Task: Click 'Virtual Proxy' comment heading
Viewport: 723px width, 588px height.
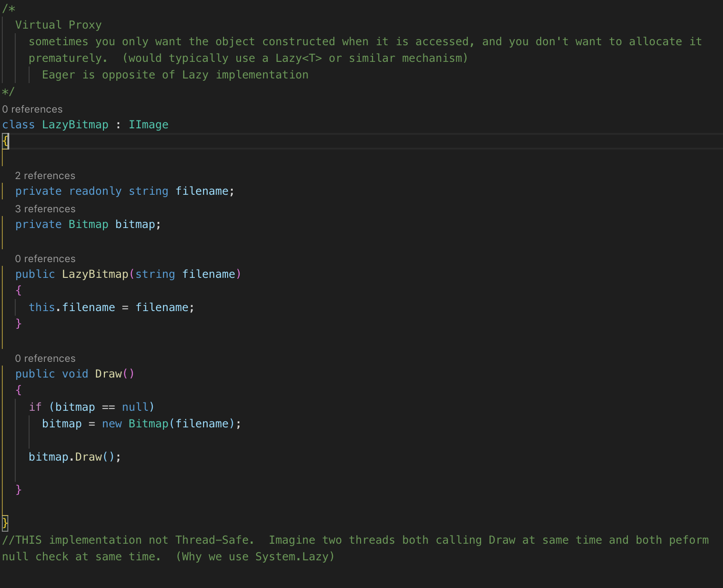Action: pos(59,25)
